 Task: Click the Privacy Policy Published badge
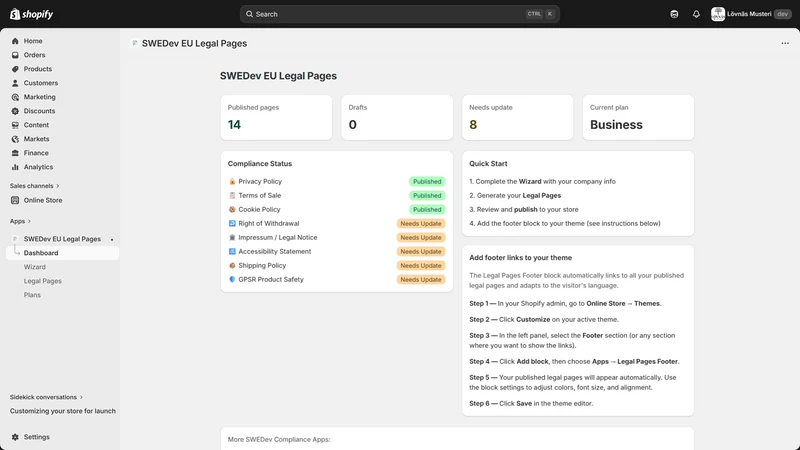[427, 182]
